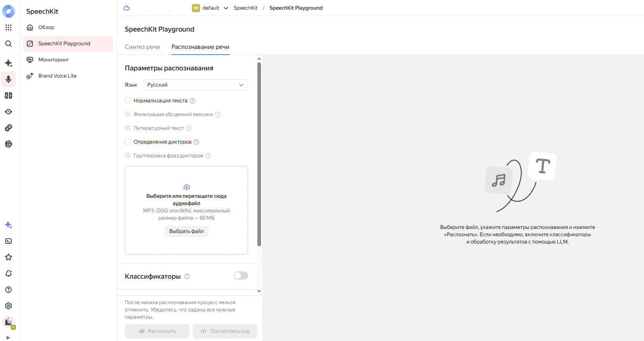This screenshot has width=644, height=341.
Task: Open the Cloud Shell terminal icon
Action: 8,241
